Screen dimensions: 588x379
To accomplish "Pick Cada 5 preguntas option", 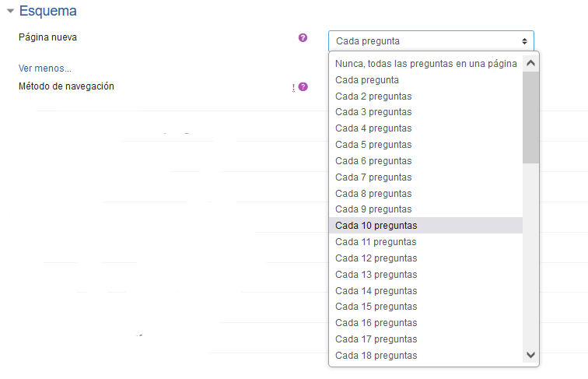I will (x=425, y=145).
